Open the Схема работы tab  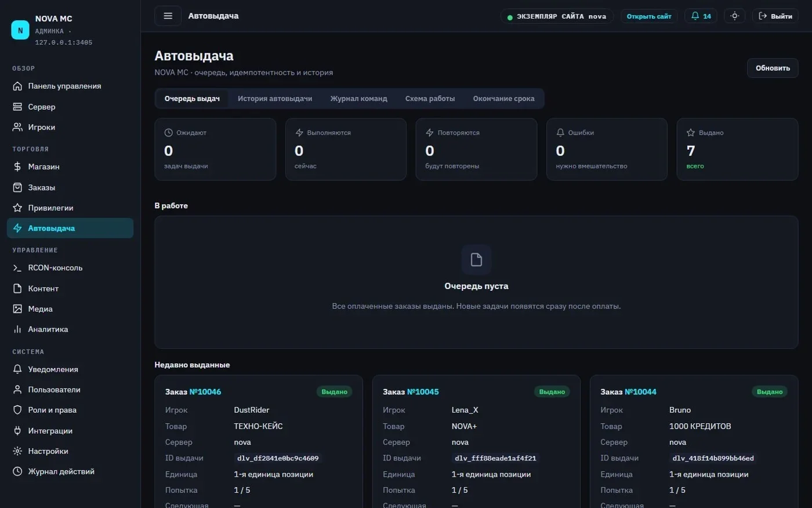pyautogui.click(x=430, y=99)
